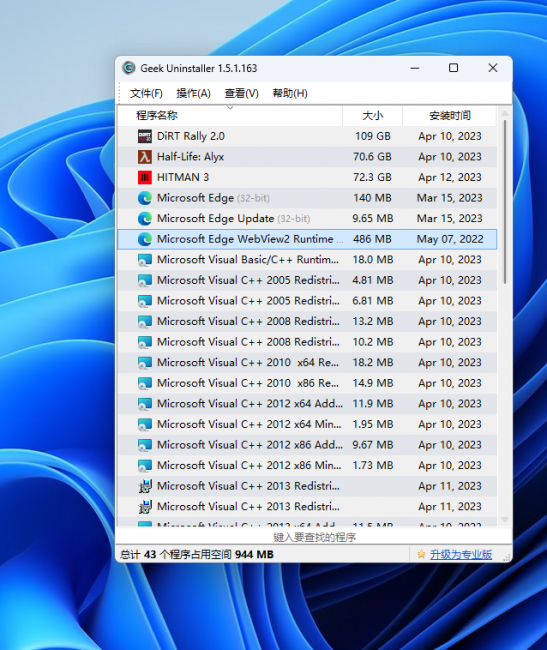This screenshot has height=650, width=547.
Task: Click the Visual C++ 2012 x86 Min... icon
Action: pos(145,466)
